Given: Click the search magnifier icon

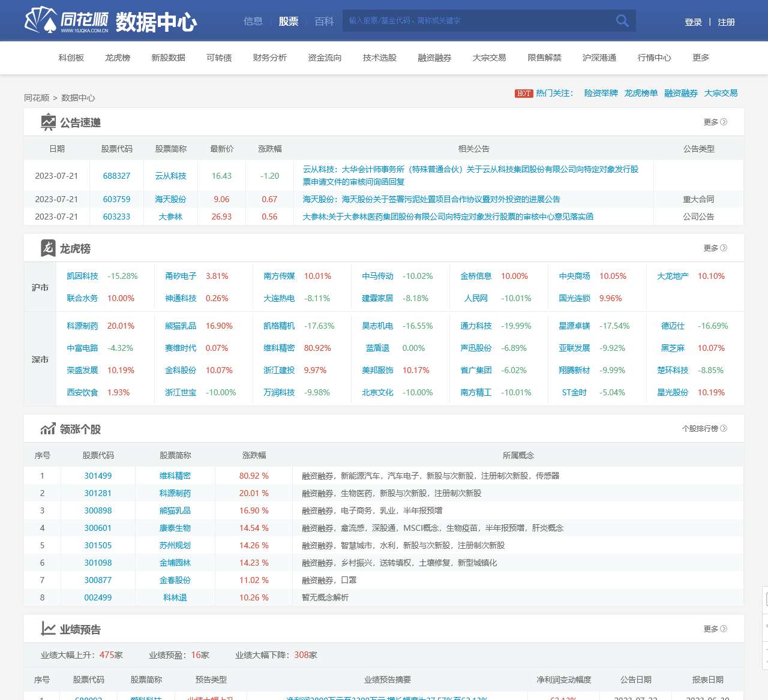Looking at the screenshot, I should tap(622, 21).
